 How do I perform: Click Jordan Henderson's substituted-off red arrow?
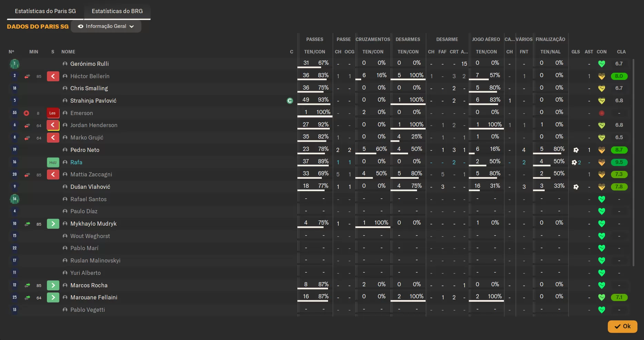[x=53, y=125]
